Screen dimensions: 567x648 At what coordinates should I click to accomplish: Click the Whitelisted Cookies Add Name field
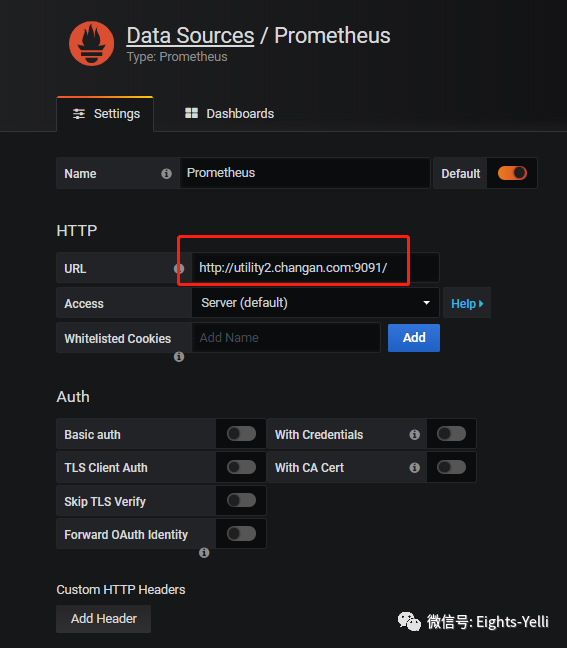tap(286, 338)
